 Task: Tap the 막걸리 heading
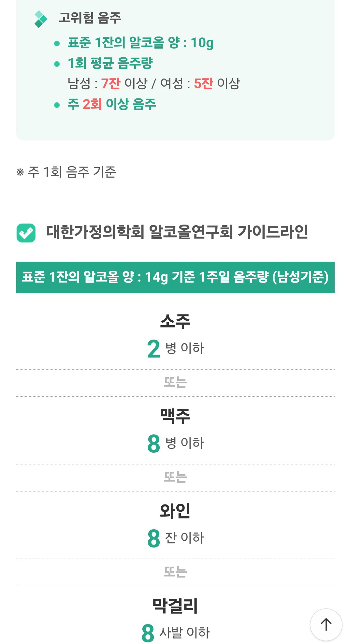pos(175,606)
